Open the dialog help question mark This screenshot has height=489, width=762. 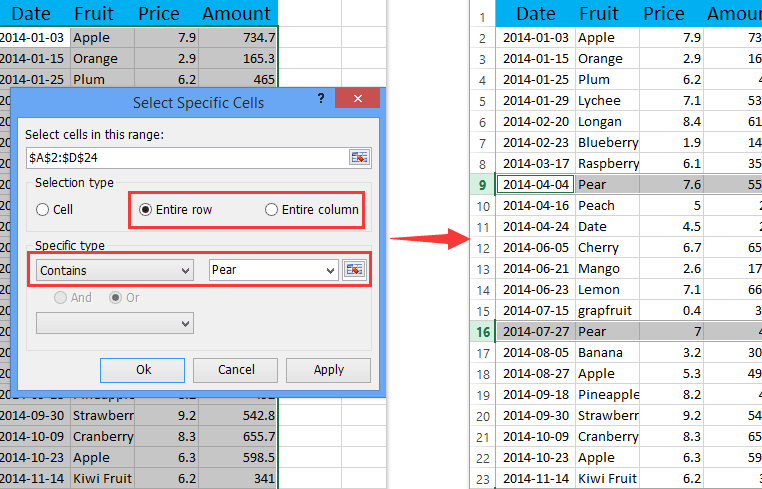(x=321, y=99)
